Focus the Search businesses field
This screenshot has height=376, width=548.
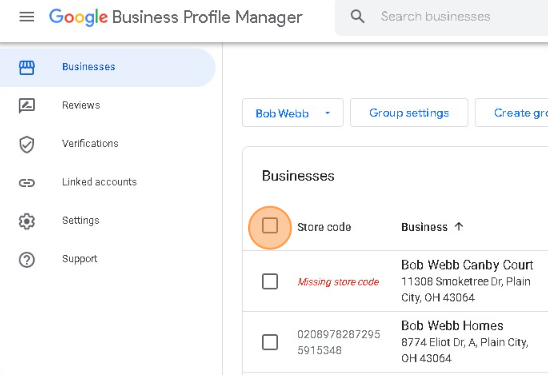pyautogui.click(x=442, y=17)
